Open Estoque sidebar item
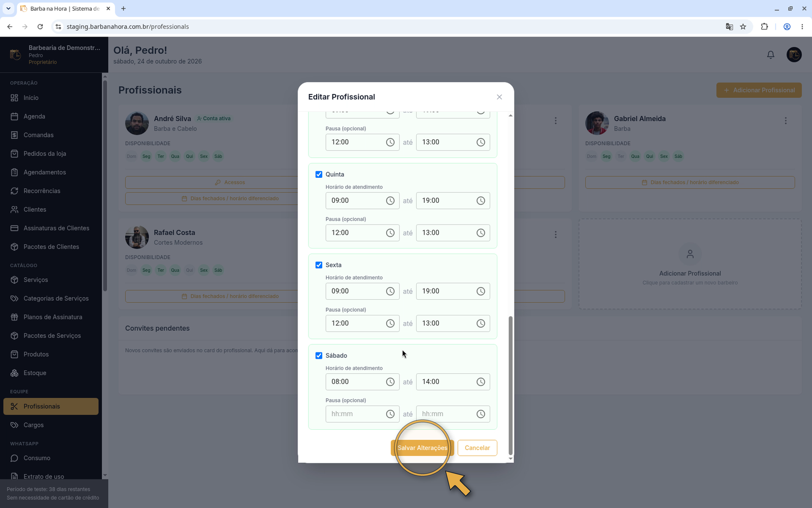This screenshot has width=812, height=508. (x=51, y=373)
